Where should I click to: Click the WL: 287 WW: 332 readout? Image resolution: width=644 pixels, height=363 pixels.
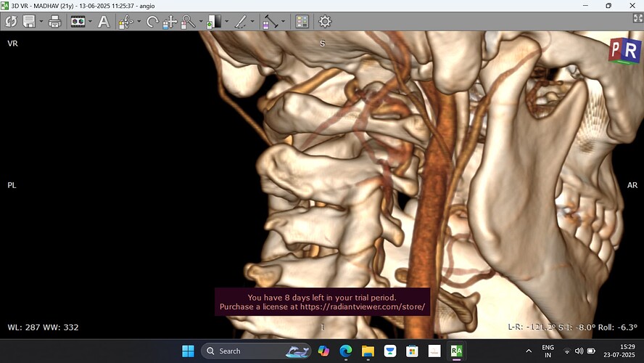click(43, 327)
